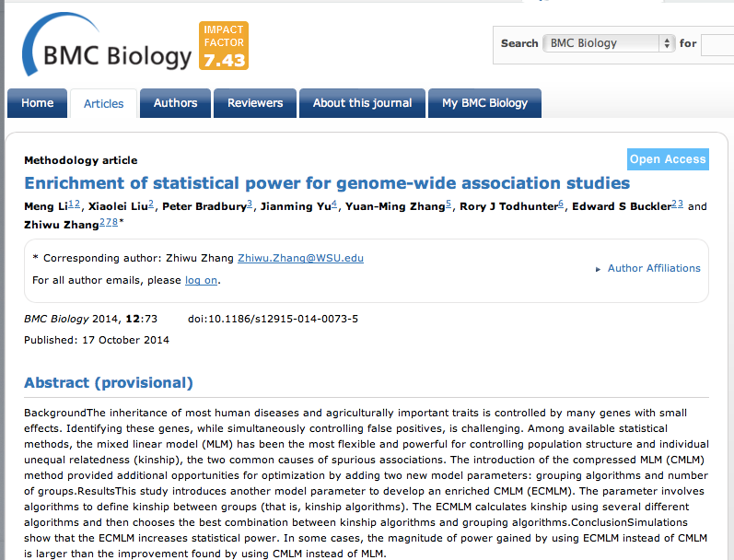Open the Authors tab
Screen dimensions: 734x560
(x=175, y=103)
